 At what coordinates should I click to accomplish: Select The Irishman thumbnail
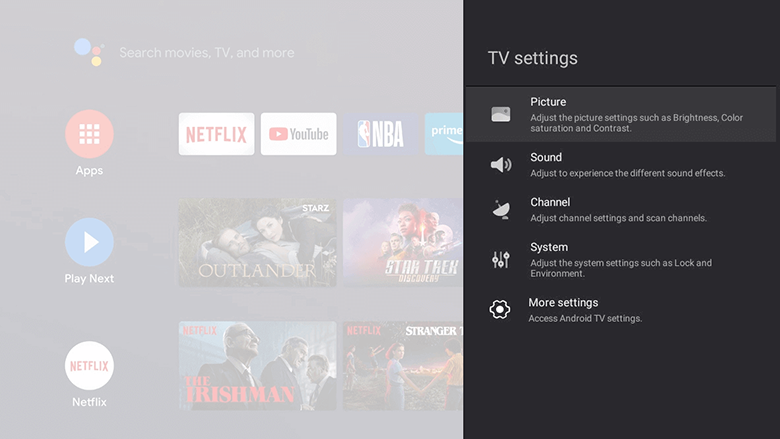[x=257, y=366]
